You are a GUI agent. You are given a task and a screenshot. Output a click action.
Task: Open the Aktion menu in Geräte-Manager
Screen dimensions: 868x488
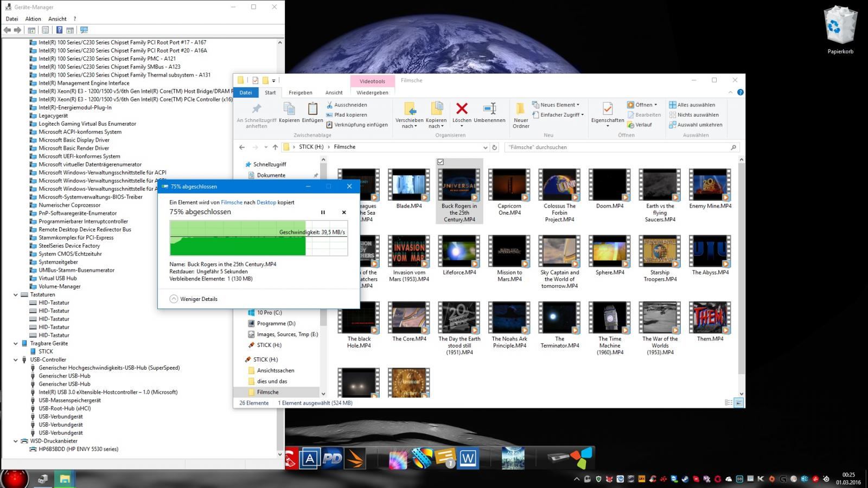33,18
